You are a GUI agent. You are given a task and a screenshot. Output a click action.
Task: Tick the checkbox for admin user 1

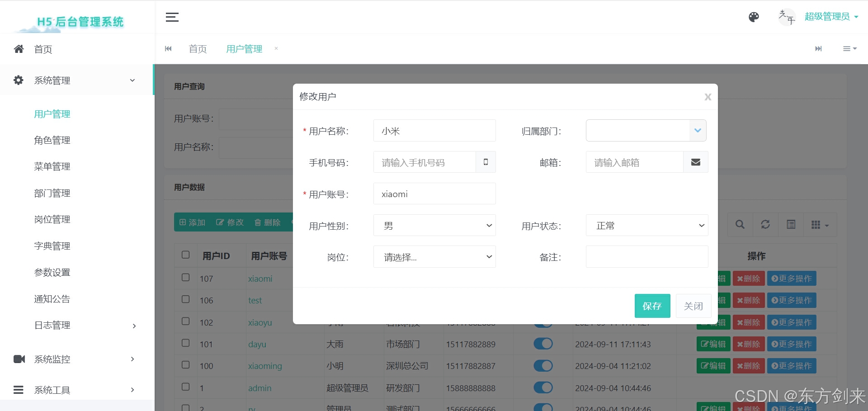pos(185,387)
